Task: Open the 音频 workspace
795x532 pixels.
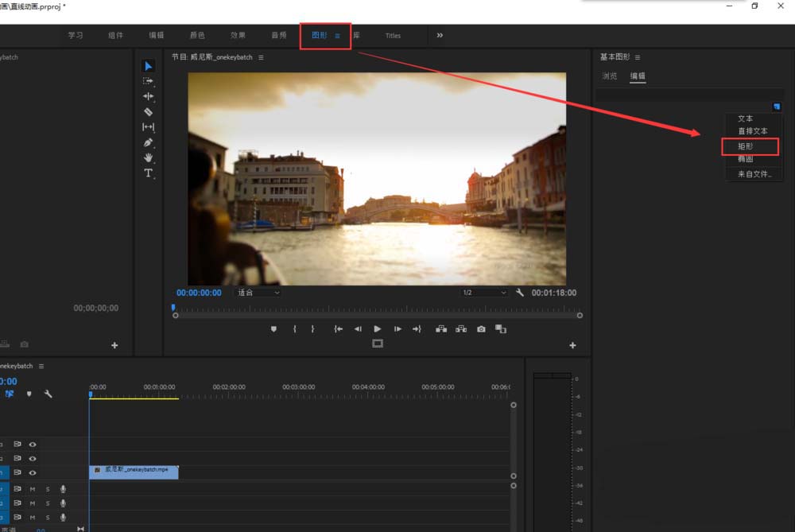Action: [278, 35]
